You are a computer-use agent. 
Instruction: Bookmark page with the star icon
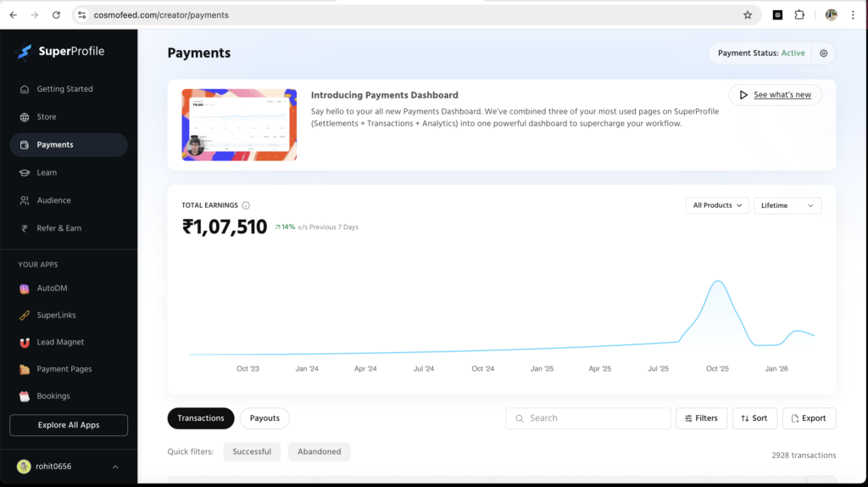[747, 15]
